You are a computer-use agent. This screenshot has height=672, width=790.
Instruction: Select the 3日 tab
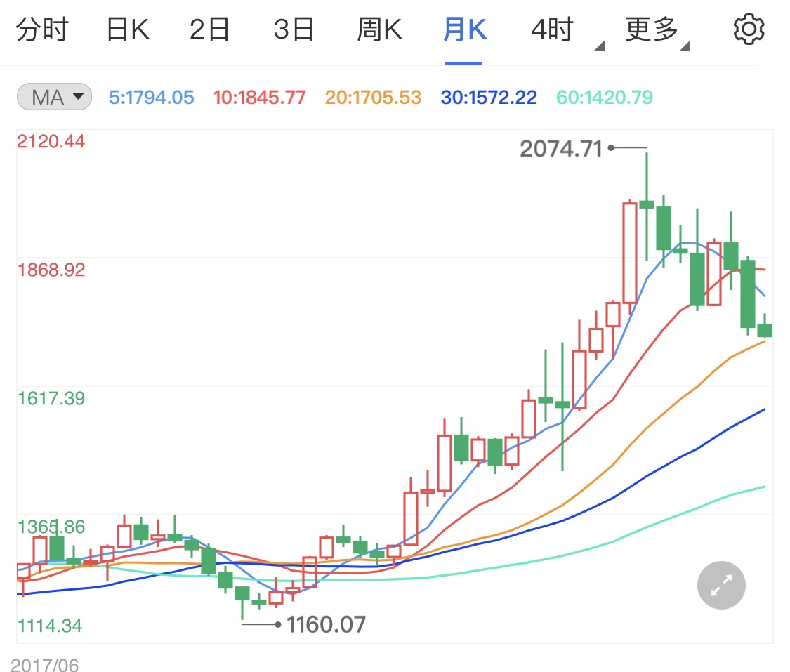coord(294,29)
